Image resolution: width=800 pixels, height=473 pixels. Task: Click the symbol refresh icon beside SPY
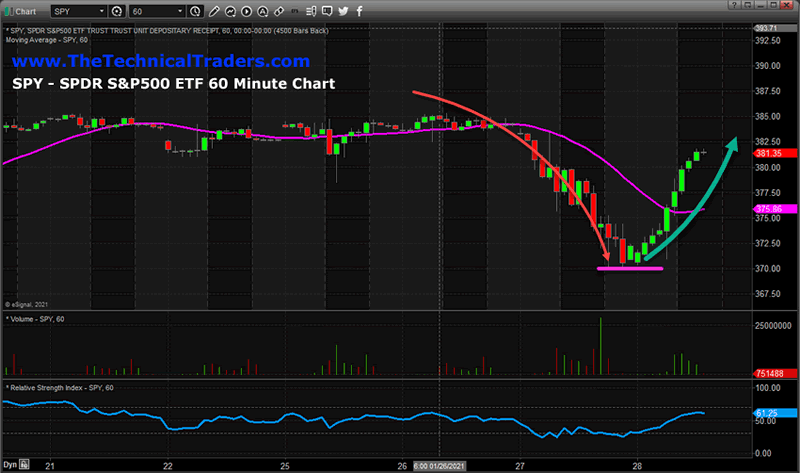(115, 12)
